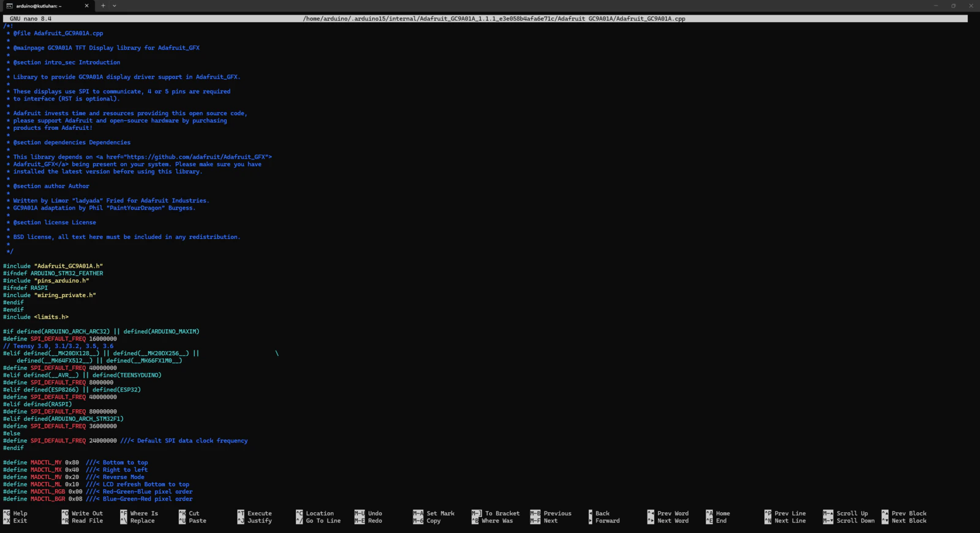Click the MADCTL_RGB define line

click(97, 491)
